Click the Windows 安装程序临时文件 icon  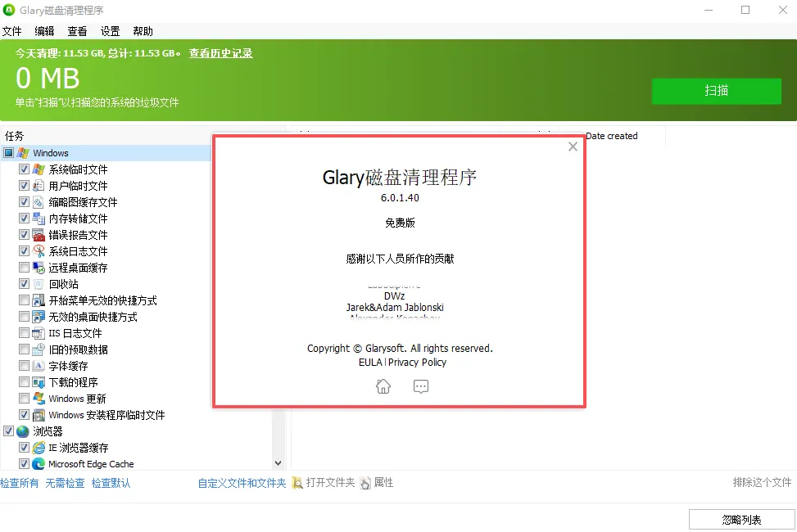[x=38, y=415]
